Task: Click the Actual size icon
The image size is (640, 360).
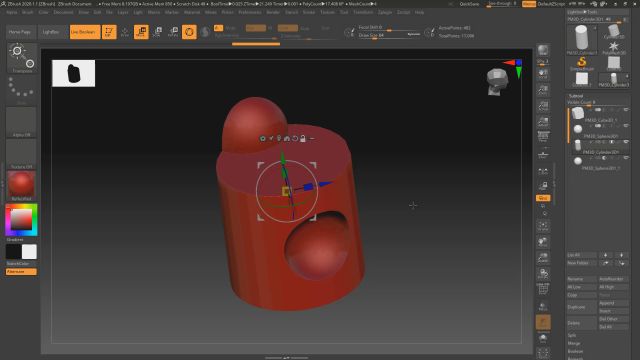Action: coord(543,106)
